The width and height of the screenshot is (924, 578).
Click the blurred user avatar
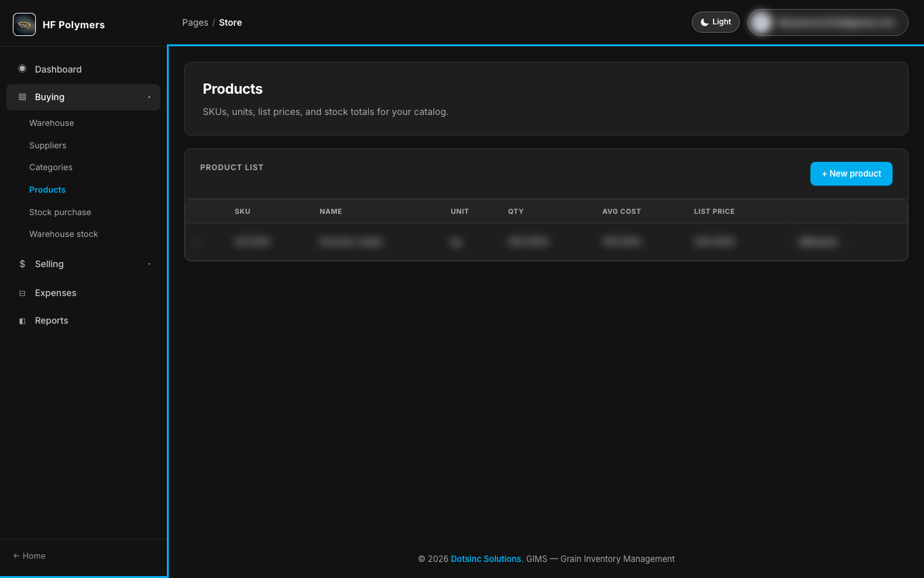pos(762,22)
